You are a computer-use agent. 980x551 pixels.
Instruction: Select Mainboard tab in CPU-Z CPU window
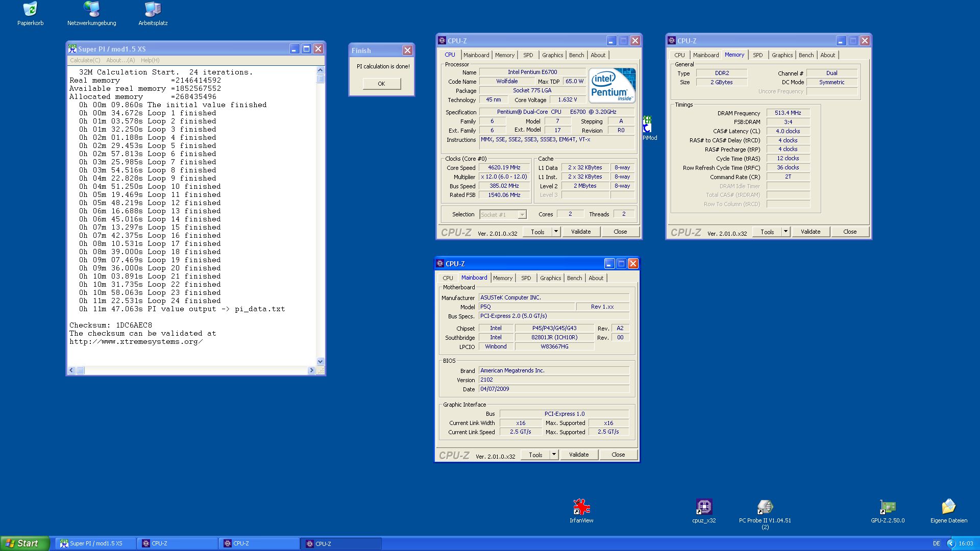tap(476, 55)
